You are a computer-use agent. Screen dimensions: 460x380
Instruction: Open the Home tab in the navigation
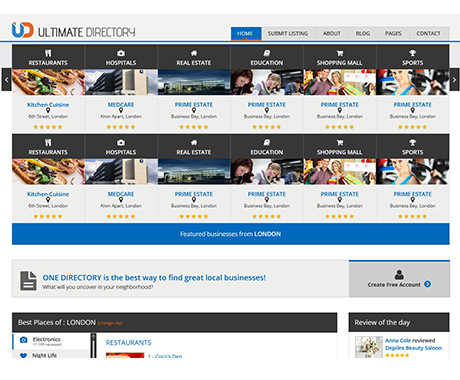[245, 34]
